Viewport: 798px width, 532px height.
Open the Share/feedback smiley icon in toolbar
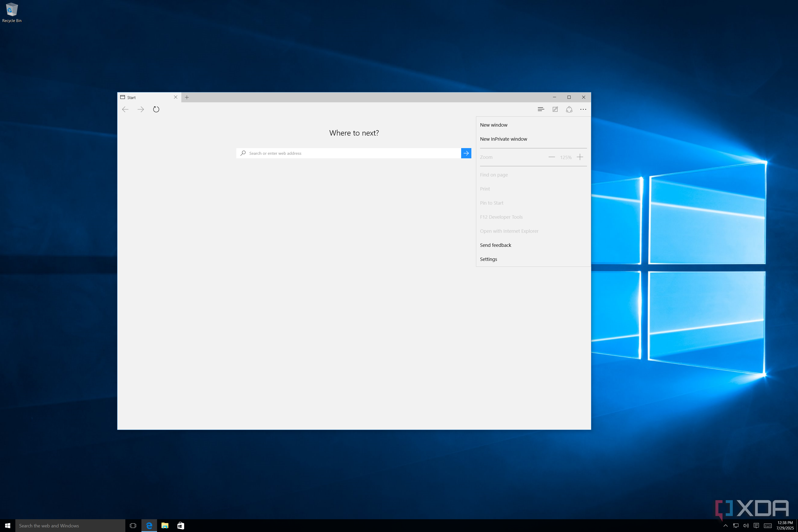(569, 109)
